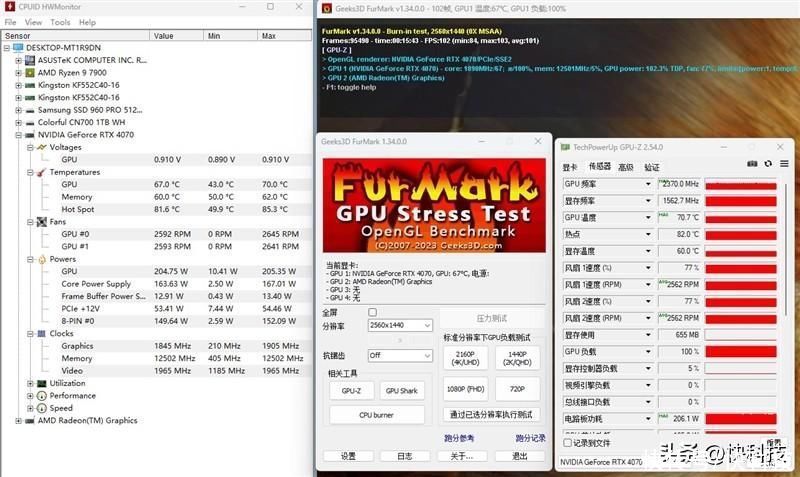Click GPU-Z refresh icon
Screen dimensions: 800x477
coord(768,164)
